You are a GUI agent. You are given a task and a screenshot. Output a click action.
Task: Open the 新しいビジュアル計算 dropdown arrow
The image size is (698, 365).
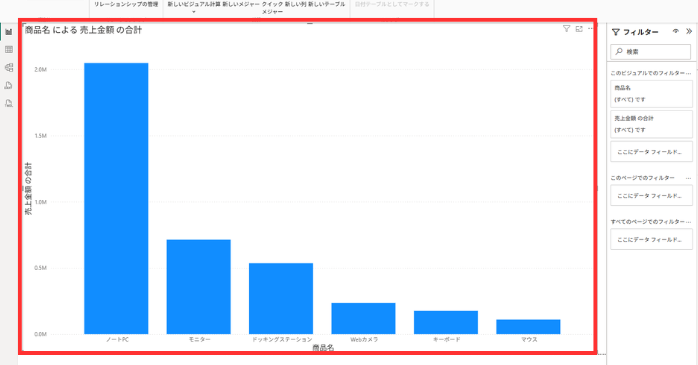click(194, 12)
